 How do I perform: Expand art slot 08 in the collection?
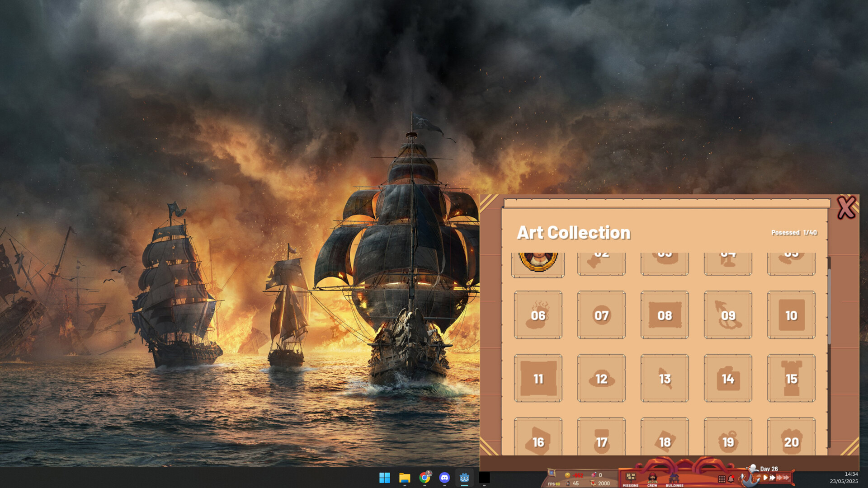tap(665, 315)
